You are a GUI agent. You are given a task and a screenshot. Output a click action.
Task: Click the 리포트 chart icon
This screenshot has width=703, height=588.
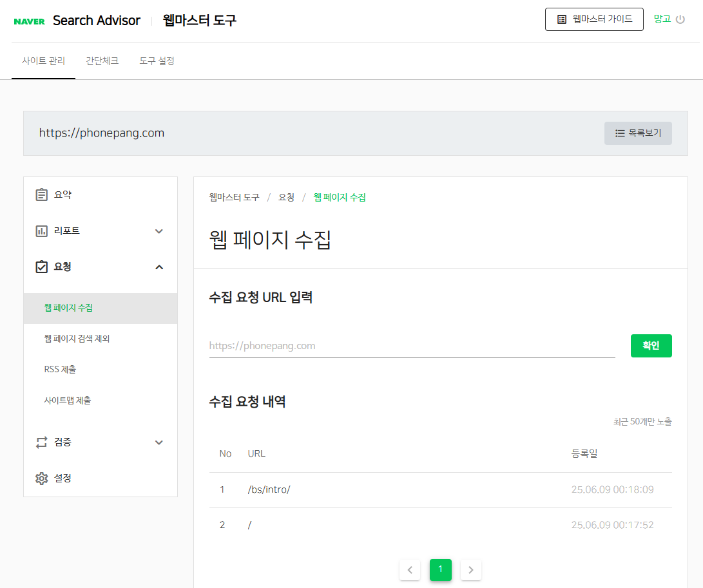pos(42,231)
